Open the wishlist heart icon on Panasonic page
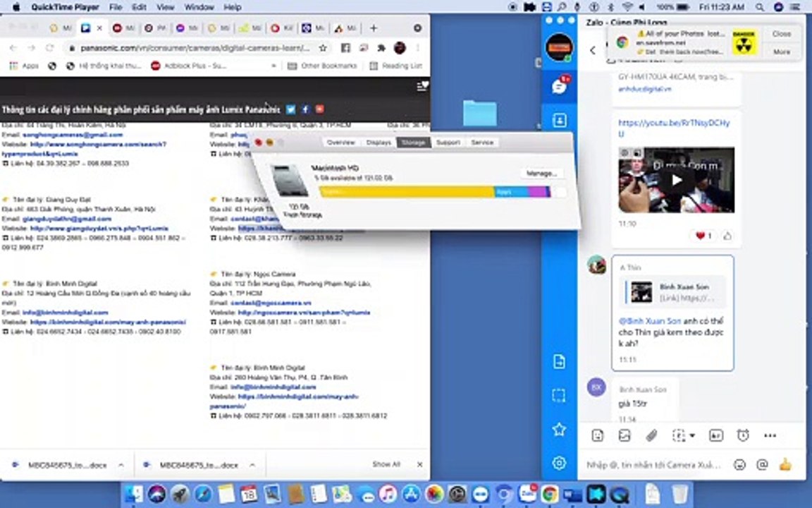 [x=423, y=85]
